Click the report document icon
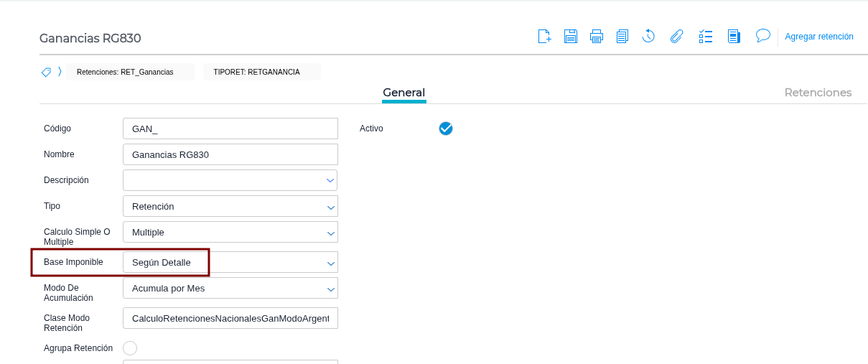 pos(734,36)
